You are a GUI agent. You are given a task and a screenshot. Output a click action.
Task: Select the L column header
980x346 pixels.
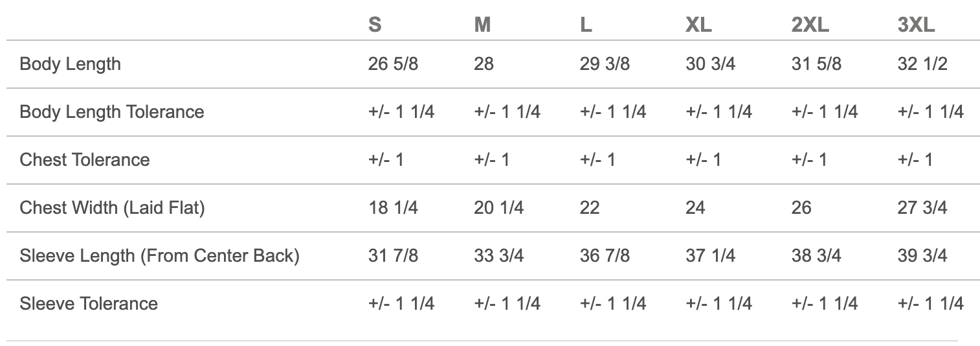tap(586, 25)
